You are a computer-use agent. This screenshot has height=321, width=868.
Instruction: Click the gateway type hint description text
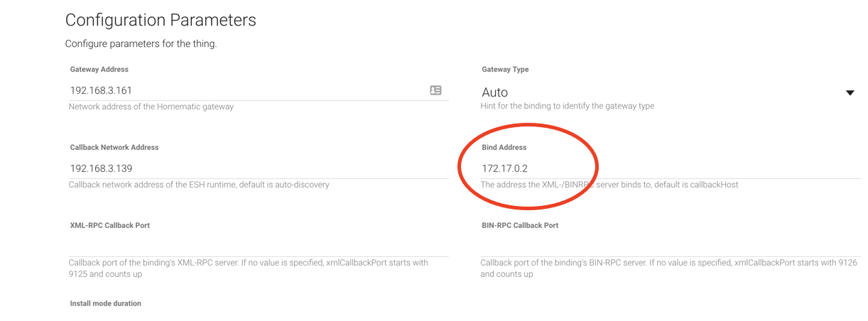pos(567,107)
